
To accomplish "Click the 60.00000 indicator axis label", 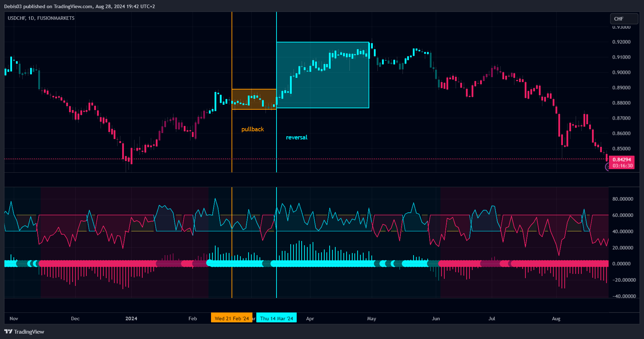I will tap(623, 215).
